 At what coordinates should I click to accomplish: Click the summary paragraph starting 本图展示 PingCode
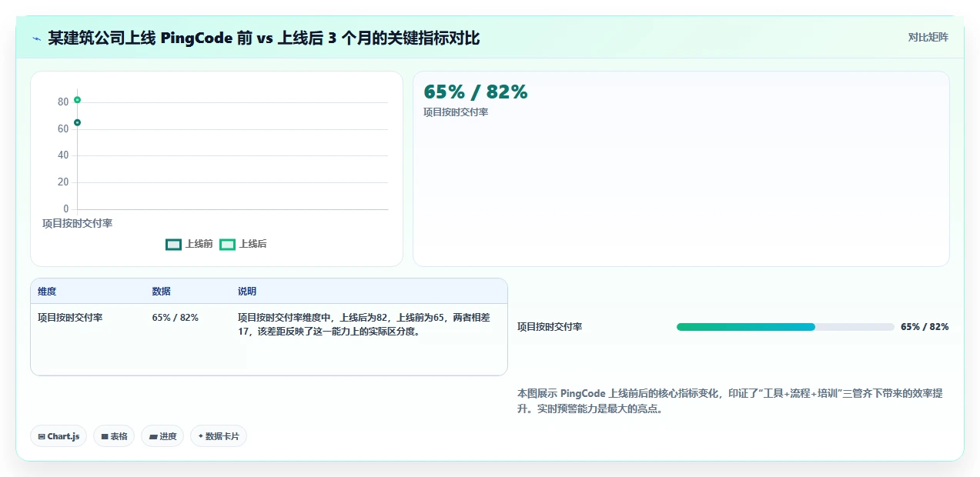[x=730, y=402]
